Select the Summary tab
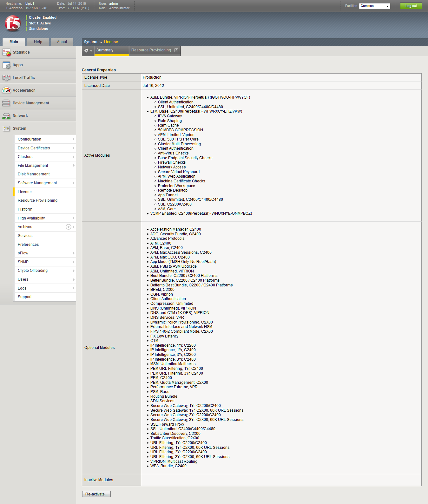The height and width of the screenshot is (504, 428). coord(111,50)
